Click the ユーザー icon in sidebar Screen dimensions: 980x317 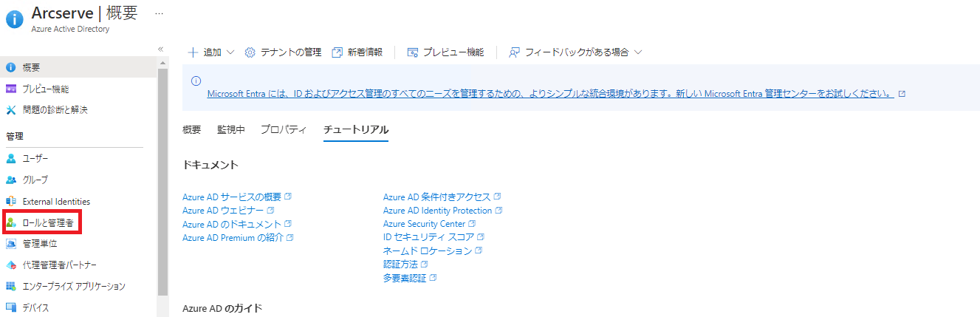click(x=10, y=158)
